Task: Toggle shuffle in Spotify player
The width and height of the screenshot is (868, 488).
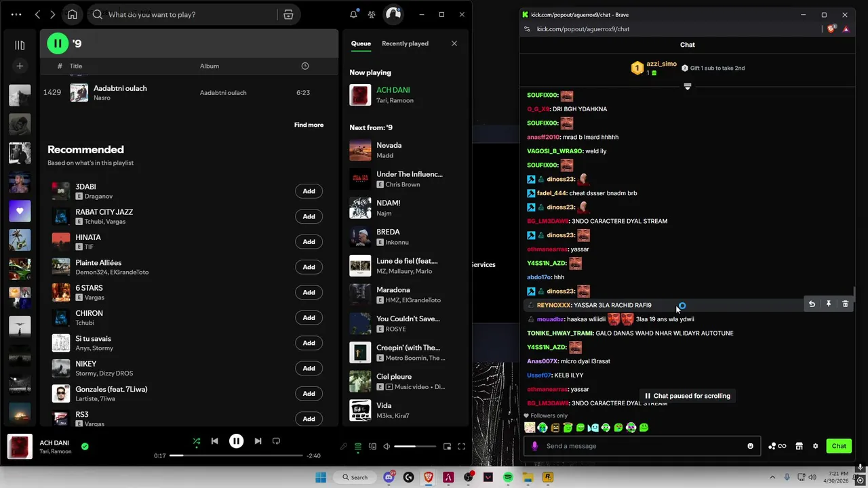Action: (196, 441)
